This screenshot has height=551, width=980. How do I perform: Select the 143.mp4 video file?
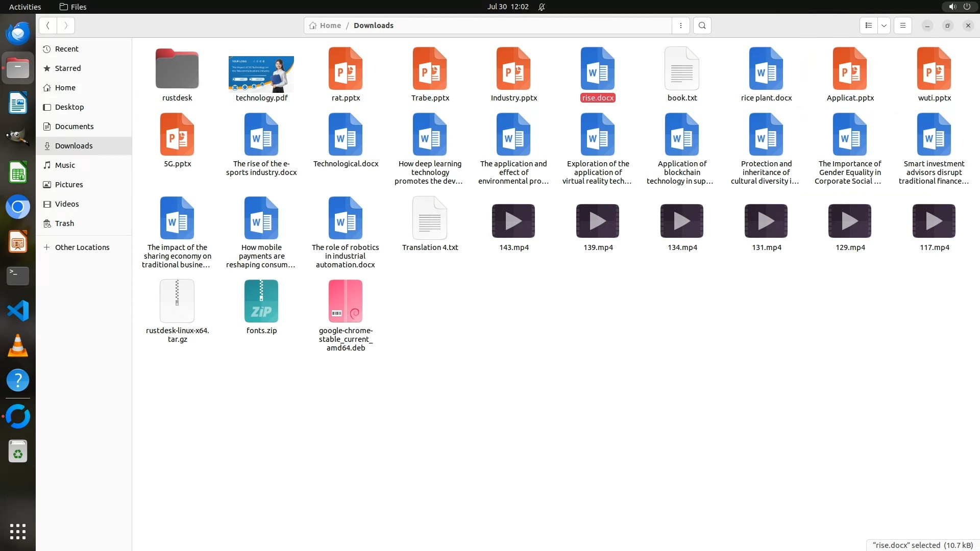click(513, 221)
